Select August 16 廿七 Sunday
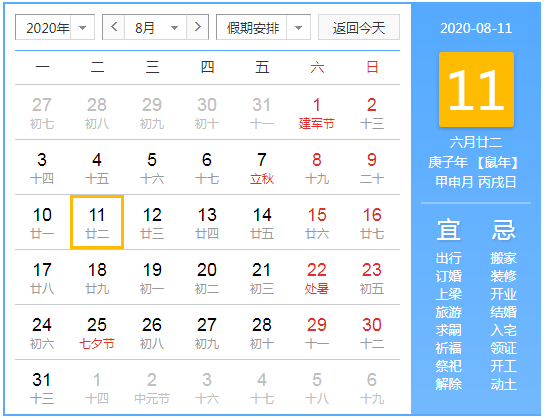Screen dimensions: 544x420 click(x=372, y=222)
